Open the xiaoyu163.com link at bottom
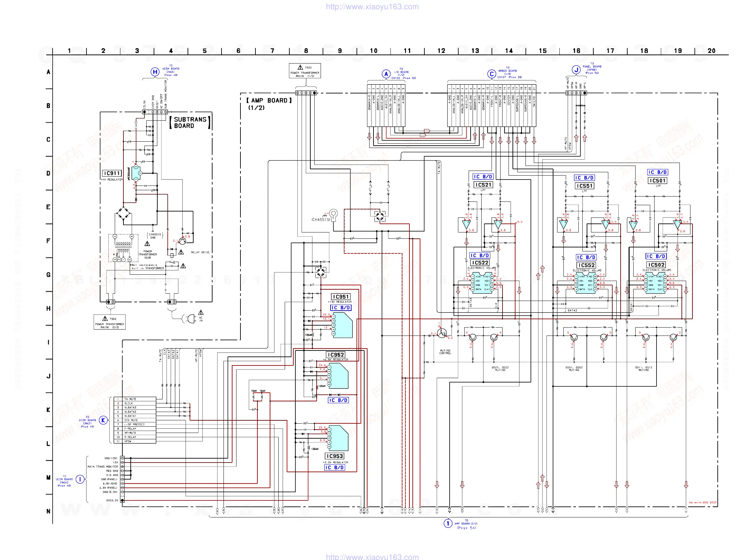This screenshot has width=745, height=560. (x=372, y=557)
